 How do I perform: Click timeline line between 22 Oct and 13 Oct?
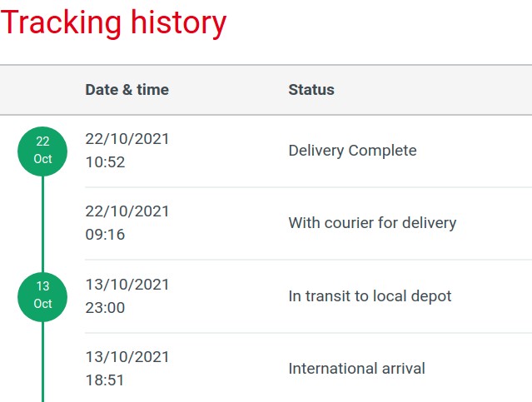click(x=42, y=223)
